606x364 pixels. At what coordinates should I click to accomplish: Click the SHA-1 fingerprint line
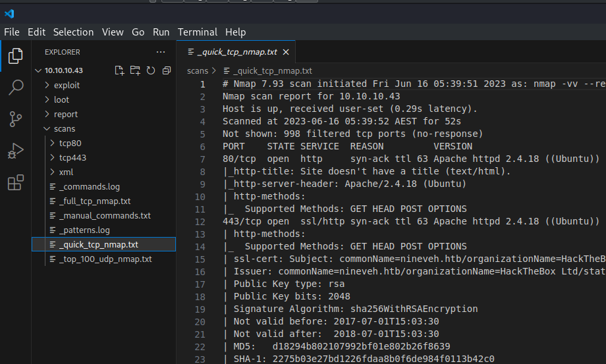[x=358, y=359]
